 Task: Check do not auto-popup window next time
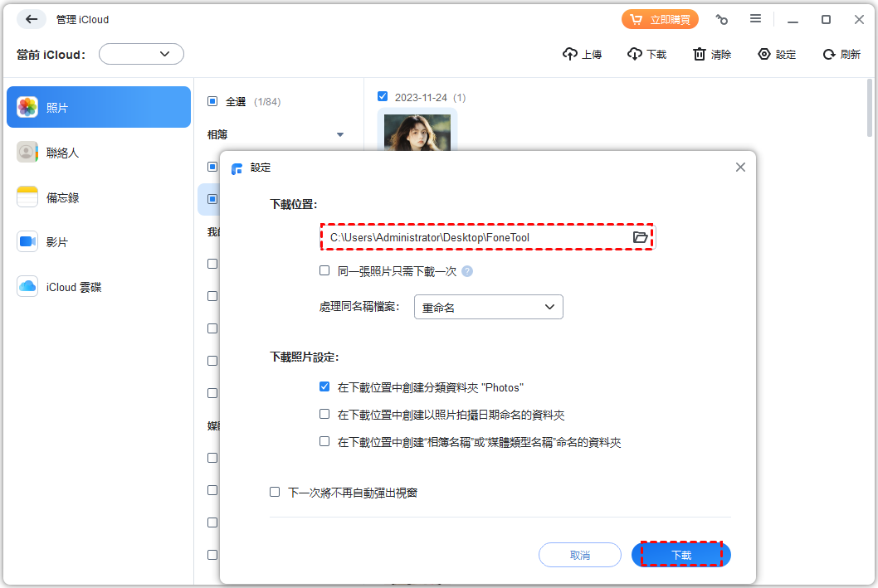click(275, 492)
